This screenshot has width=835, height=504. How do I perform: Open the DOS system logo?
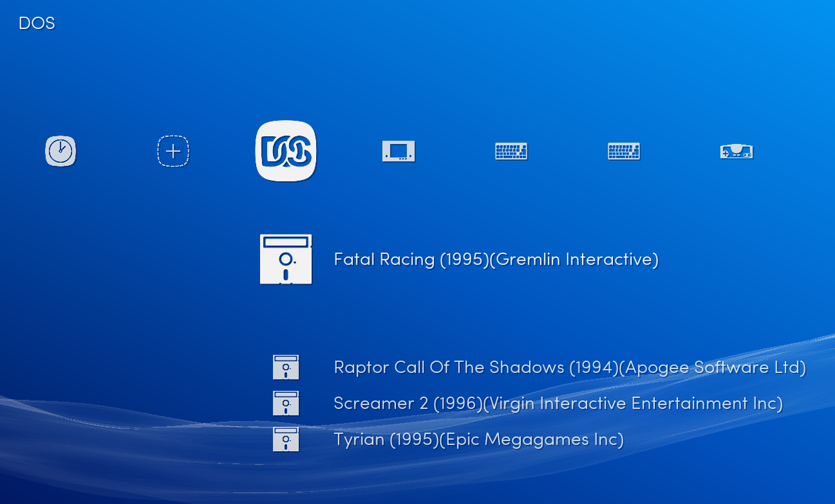pyautogui.click(x=286, y=152)
